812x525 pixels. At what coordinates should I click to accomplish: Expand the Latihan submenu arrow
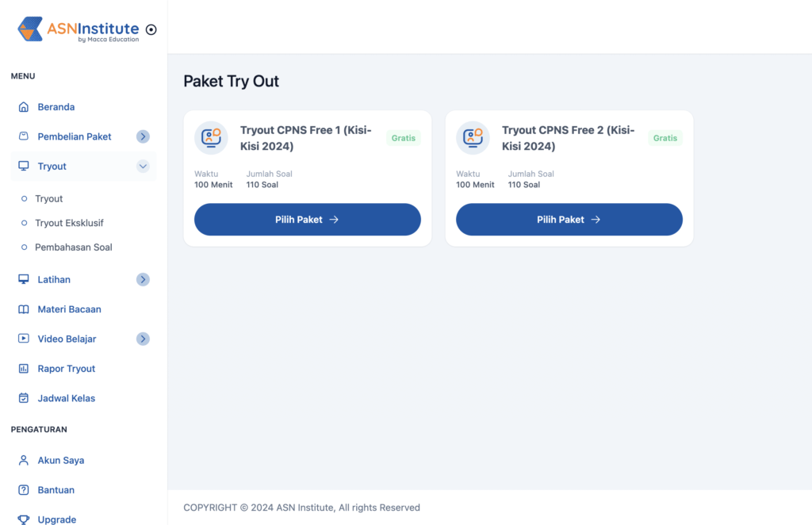(143, 280)
